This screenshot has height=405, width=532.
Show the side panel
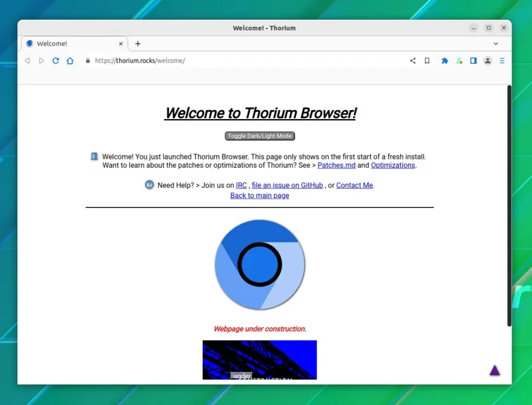pyautogui.click(x=473, y=61)
